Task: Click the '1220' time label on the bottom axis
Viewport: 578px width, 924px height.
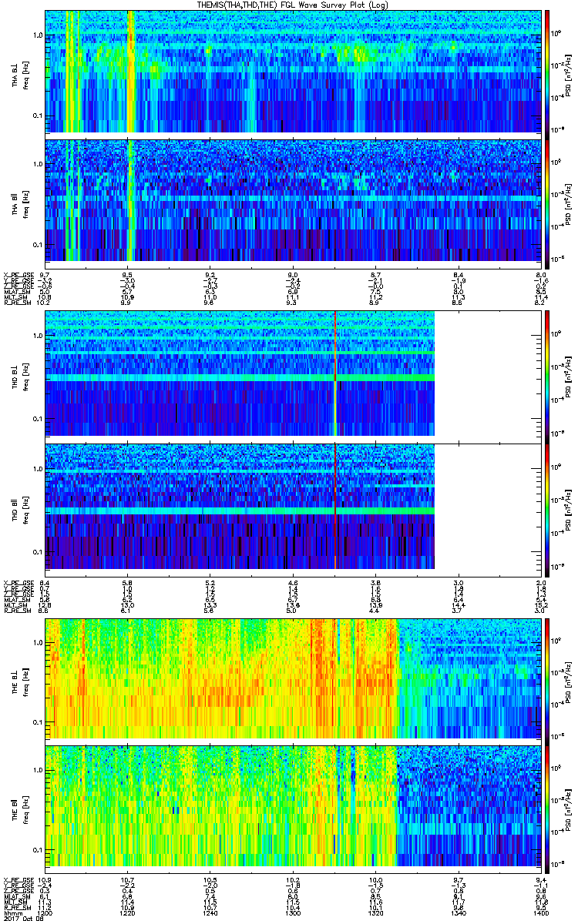Action: point(129,913)
